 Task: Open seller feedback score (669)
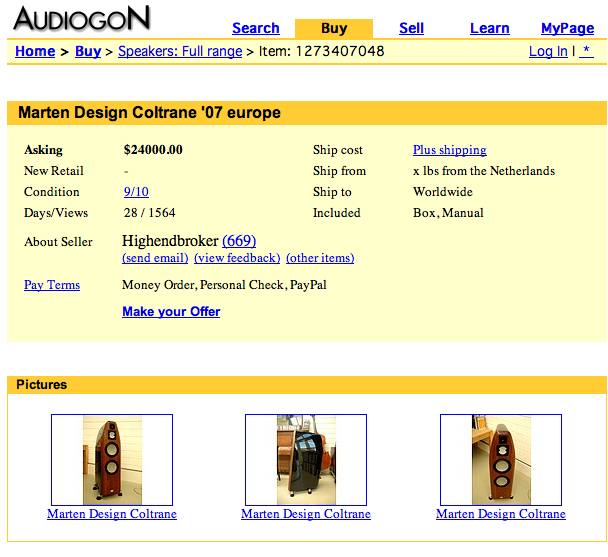coord(239,241)
